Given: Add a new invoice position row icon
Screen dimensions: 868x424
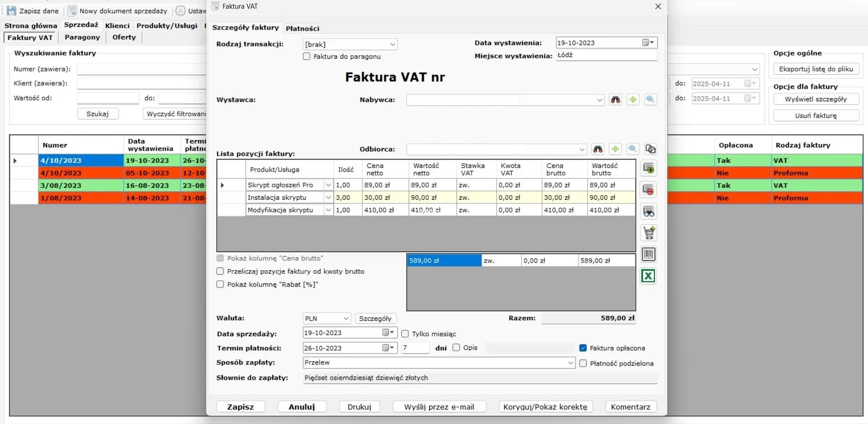Looking at the screenshot, I should pyautogui.click(x=648, y=168).
